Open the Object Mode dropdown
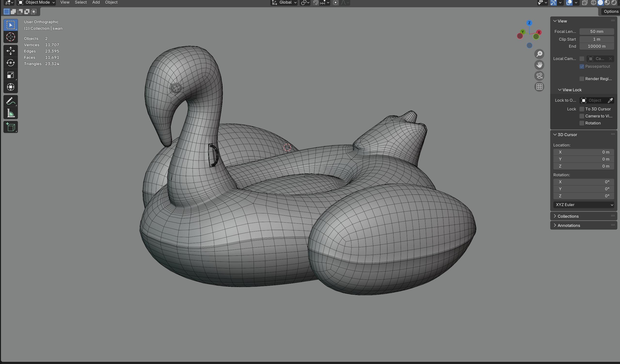The height and width of the screenshot is (364, 620). (37, 2)
